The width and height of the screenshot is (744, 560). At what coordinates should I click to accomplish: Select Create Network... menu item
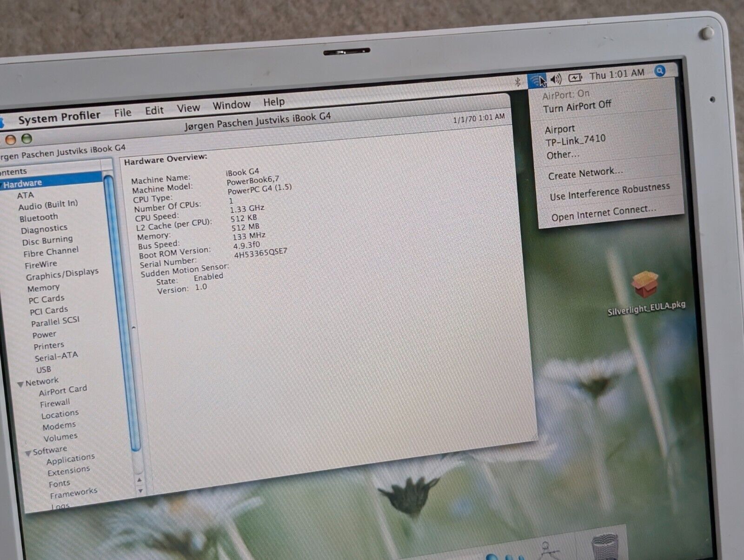[585, 173]
